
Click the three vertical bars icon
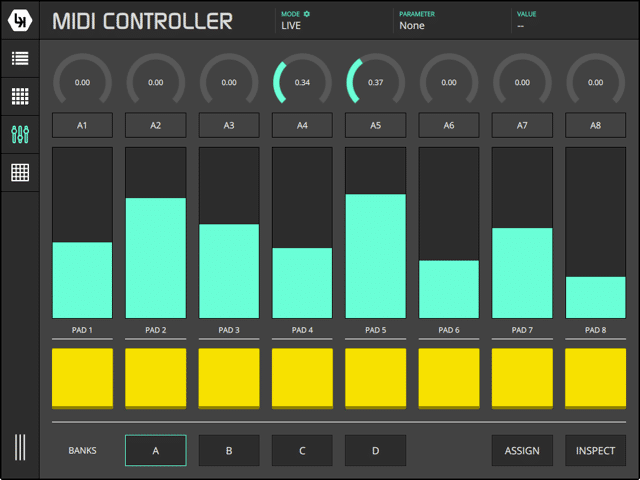20,447
